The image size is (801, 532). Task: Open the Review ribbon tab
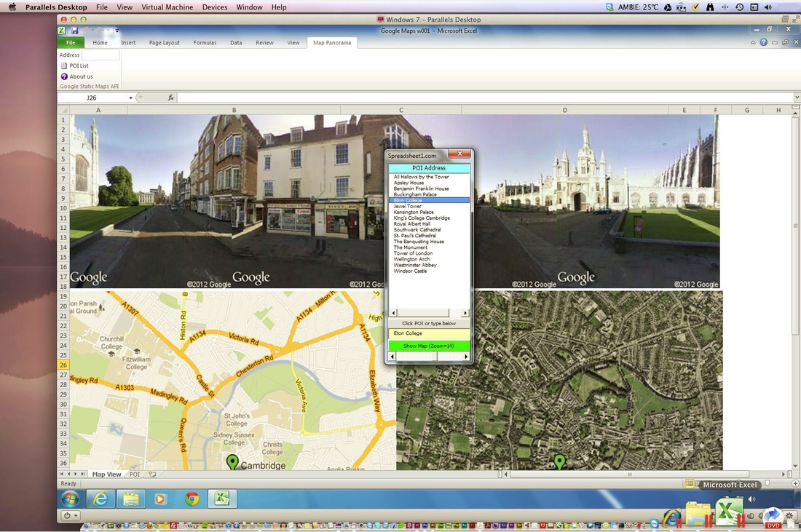tap(264, 43)
